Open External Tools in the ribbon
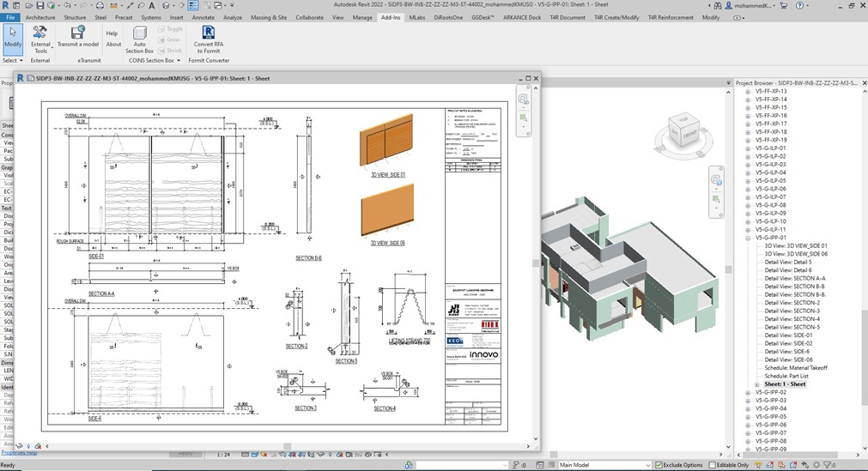The height and width of the screenshot is (471, 868). pyautogui.click(x=40, y=39)
